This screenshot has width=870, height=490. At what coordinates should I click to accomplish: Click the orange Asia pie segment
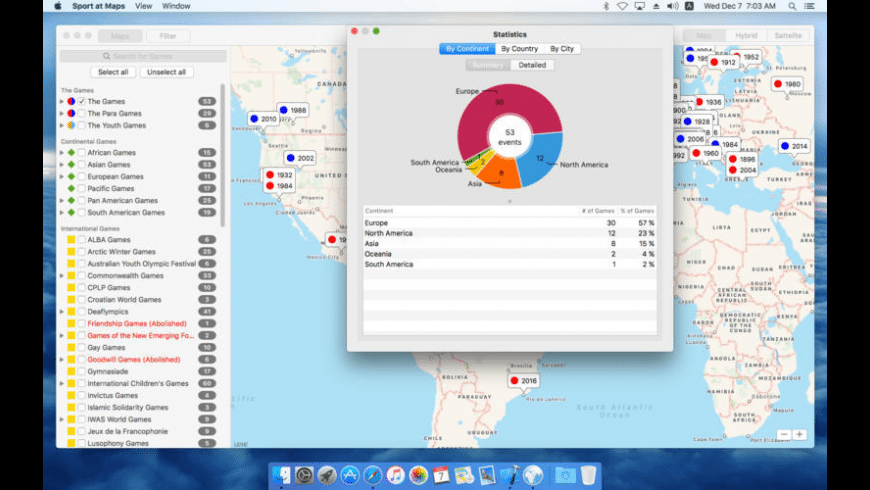(500, 175)
